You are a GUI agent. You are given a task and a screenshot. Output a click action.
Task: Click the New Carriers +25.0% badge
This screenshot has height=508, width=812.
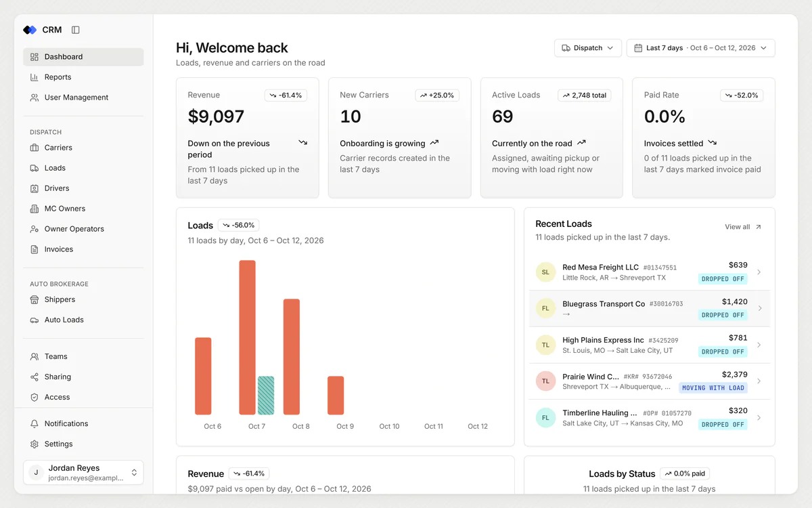pyautogui.click(x=437, y=96)
